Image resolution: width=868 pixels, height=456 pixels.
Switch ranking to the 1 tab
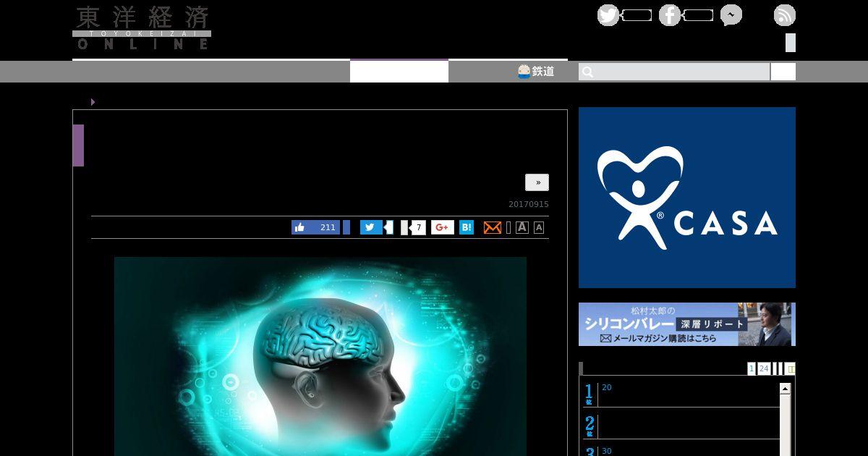point(752,369)
